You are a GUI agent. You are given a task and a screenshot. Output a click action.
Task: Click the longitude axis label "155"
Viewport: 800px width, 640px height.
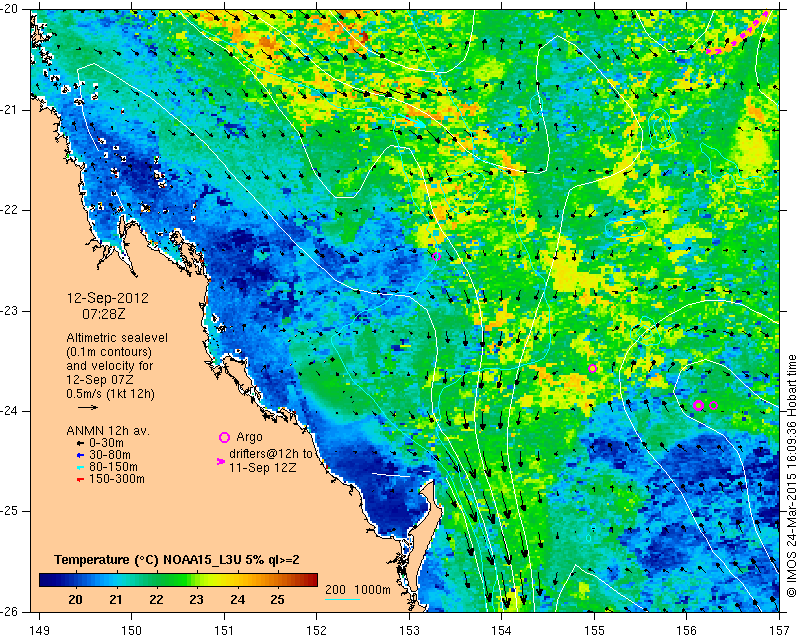coord(594,631)
